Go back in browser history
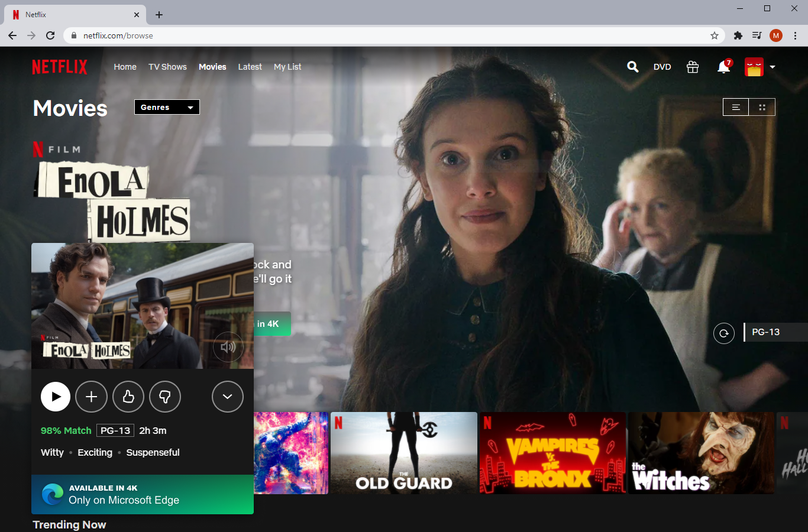 (12, 35)
